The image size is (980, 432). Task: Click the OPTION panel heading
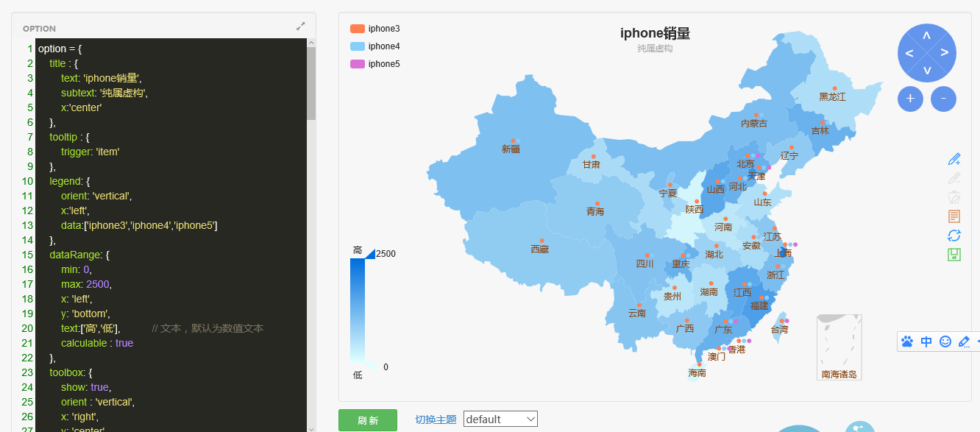click(39, 29)
